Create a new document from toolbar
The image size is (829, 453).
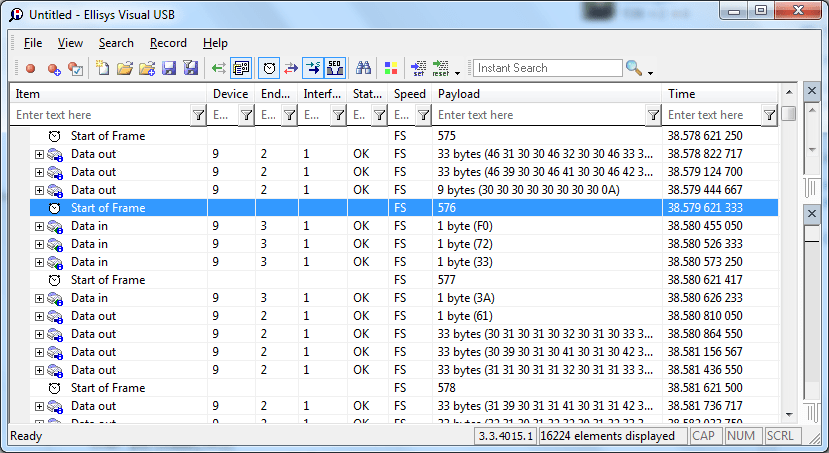tap(103, 68)
